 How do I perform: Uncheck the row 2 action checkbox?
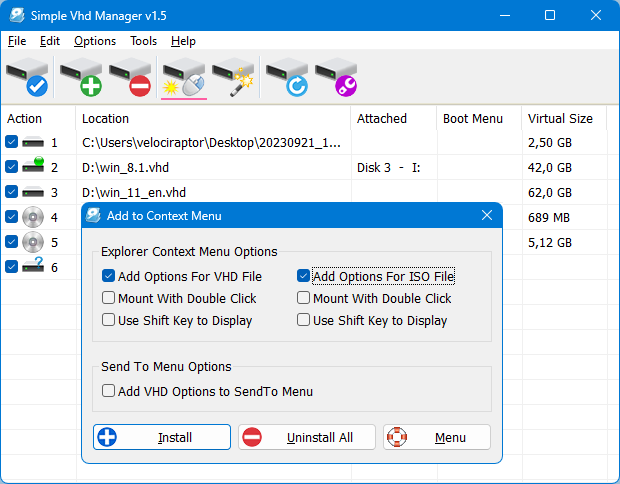[x=11, y=167]
